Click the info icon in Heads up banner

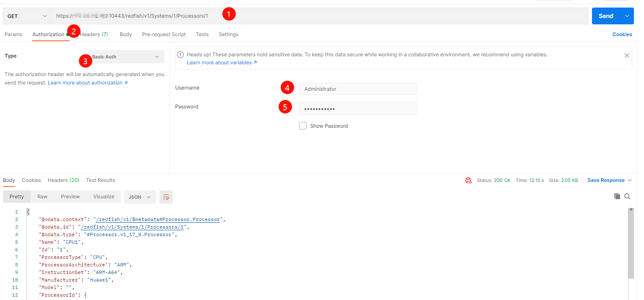click(x=180, y=55)
